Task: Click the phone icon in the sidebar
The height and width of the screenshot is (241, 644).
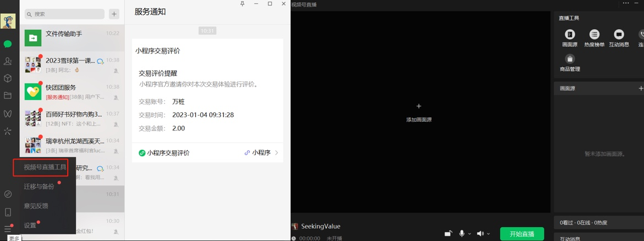Action: (x=7, y=212)
